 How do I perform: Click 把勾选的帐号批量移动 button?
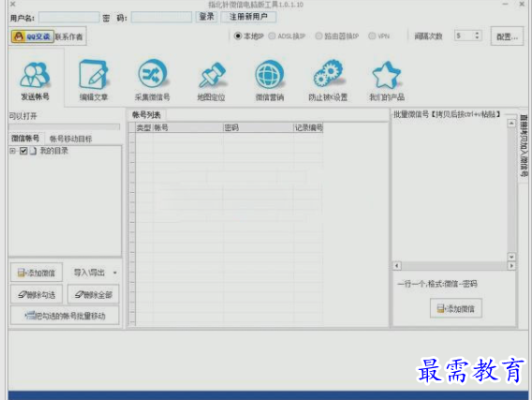click(x=65, y=316)
